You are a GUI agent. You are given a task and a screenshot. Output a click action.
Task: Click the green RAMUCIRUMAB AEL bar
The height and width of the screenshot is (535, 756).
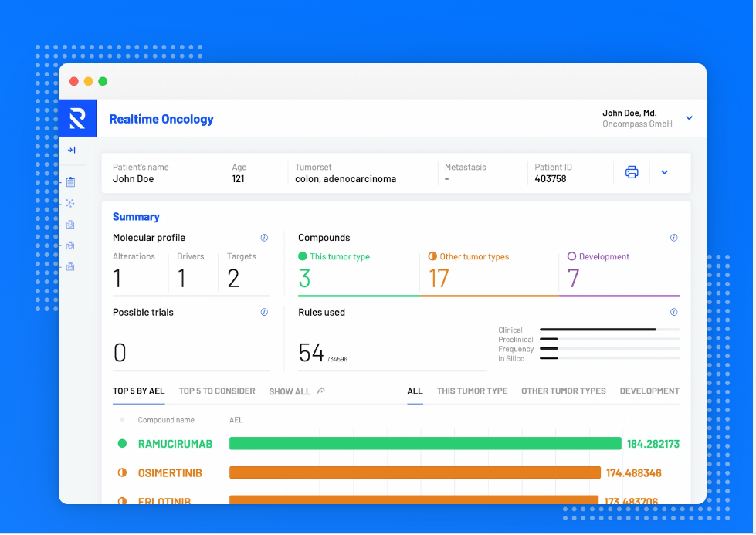(x=425, y=443)
